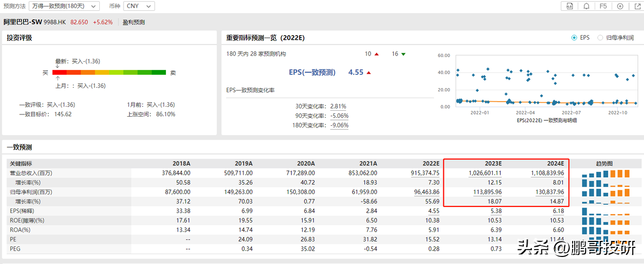Image resolution: width=644 pixels, height=264 pixels.
Task: Click stock name 阿里巴巴-SW
Action: [23, 22]
